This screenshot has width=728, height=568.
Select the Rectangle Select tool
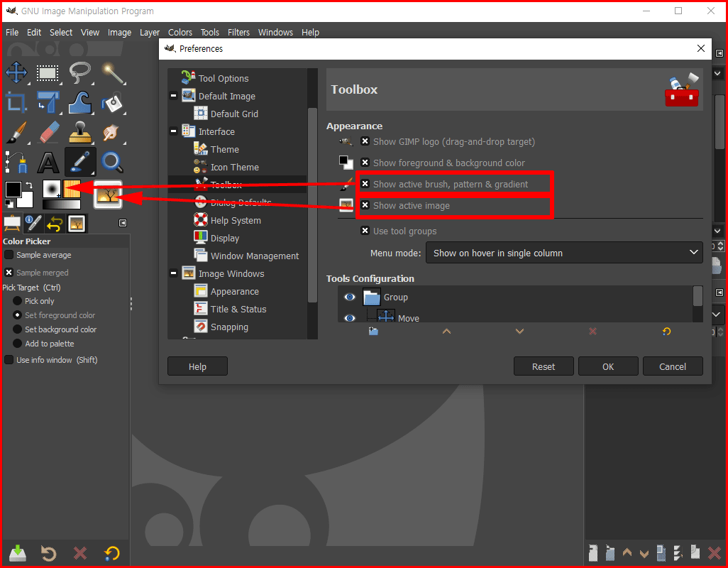[48, 73]
